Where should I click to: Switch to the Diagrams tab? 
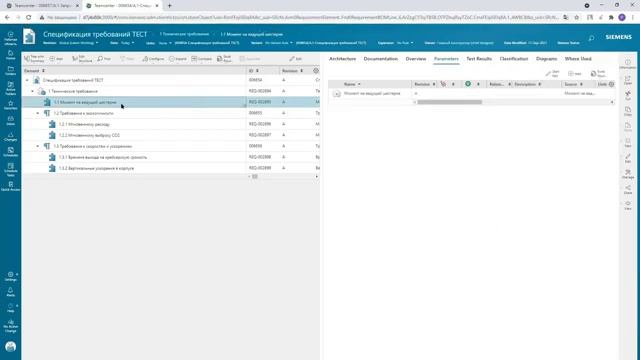click(x=547, y=59)
